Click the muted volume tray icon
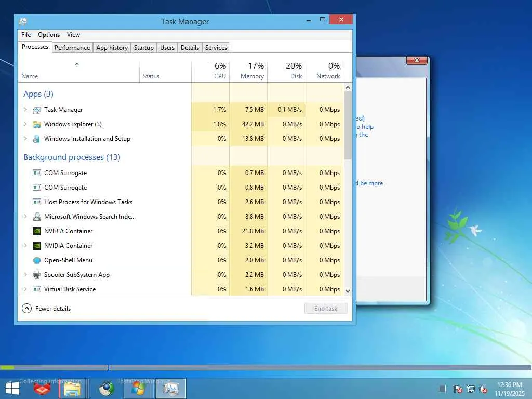 pos(483,389)
